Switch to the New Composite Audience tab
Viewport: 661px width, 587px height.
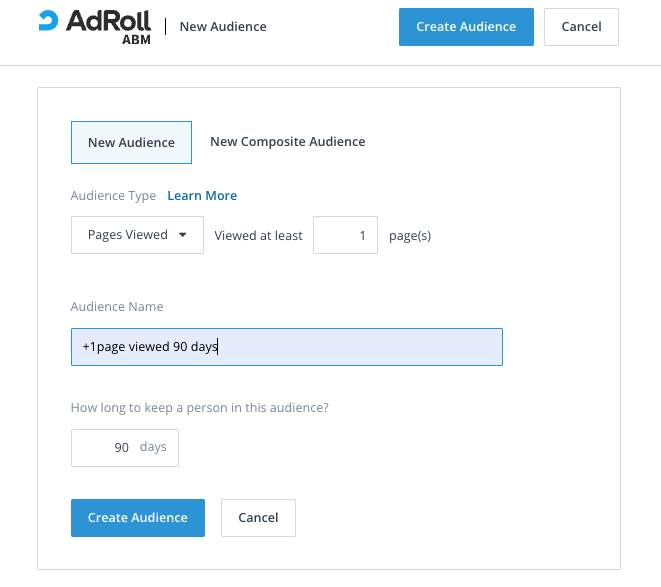[x=287, y=142]
